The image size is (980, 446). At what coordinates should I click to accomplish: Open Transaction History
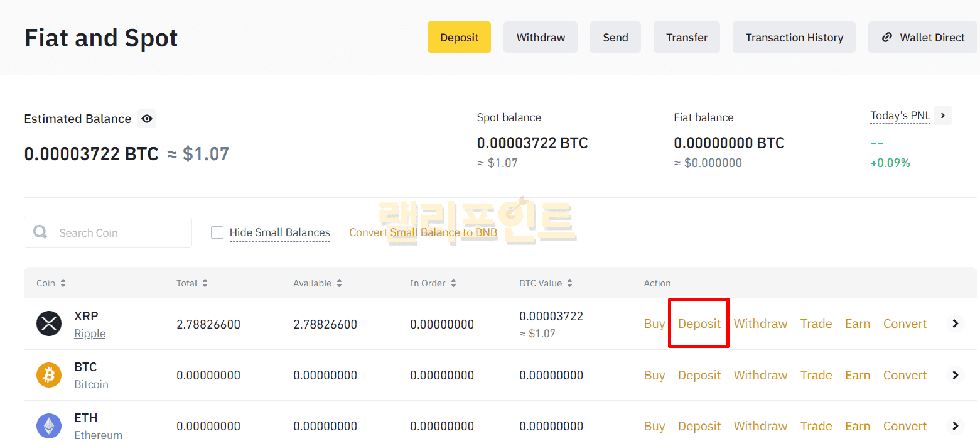794,37
